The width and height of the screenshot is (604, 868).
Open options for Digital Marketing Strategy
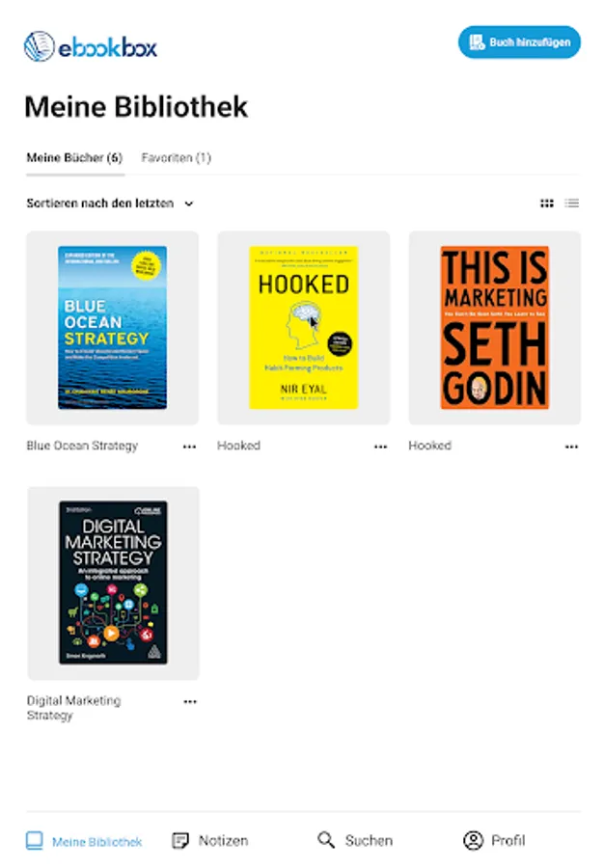pos(190,701)
